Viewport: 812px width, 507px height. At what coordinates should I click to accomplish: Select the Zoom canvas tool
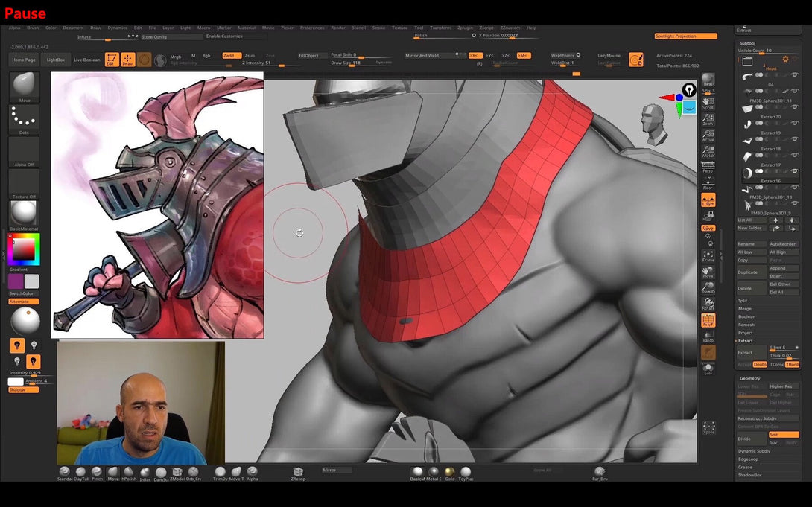pyautogui.click(x=708, y=119)
